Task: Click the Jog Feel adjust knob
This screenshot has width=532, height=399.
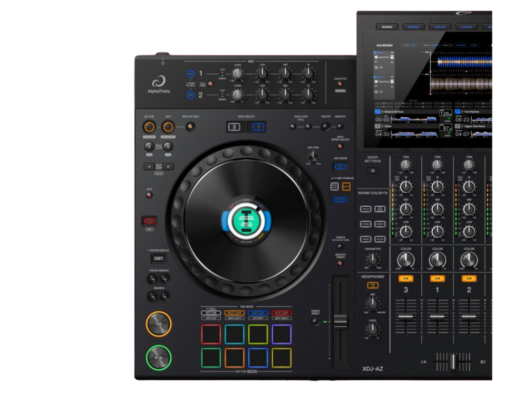Action: point(313,157)
